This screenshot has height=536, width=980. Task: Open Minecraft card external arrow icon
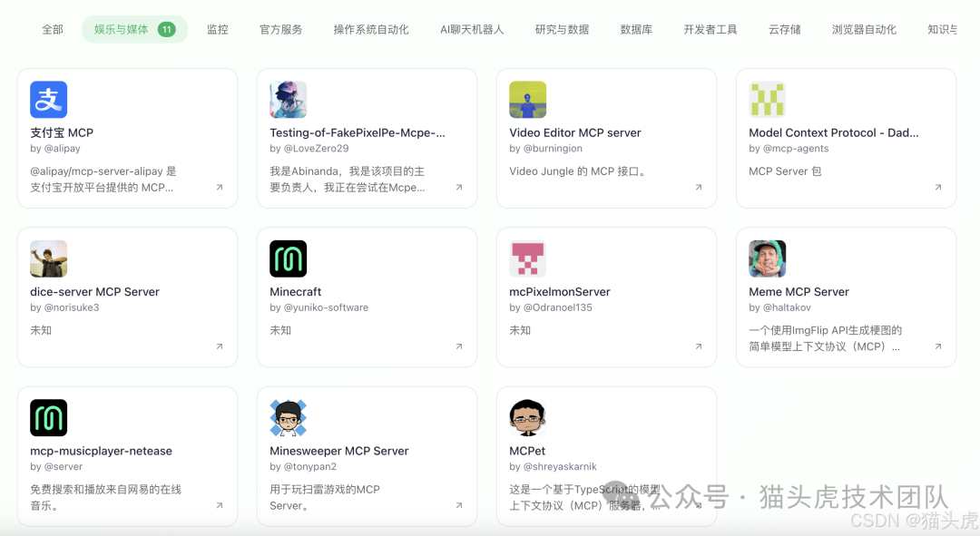pos(459,346)
